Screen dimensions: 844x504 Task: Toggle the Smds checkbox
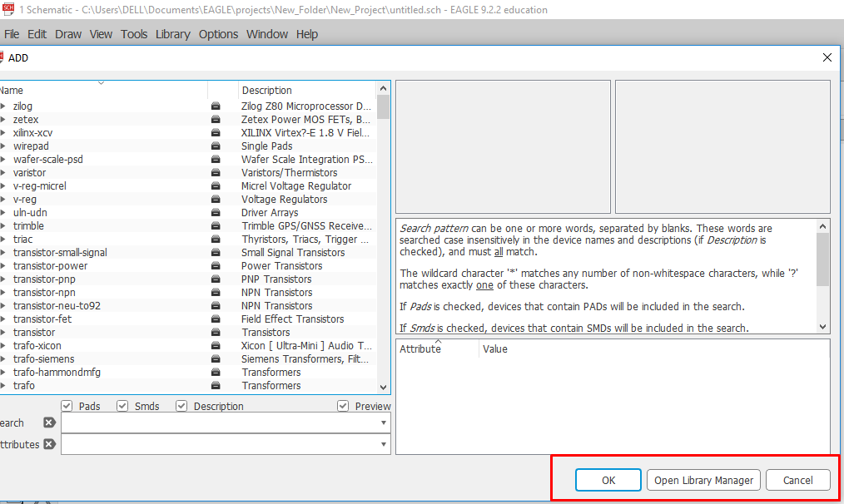(122, 406)
